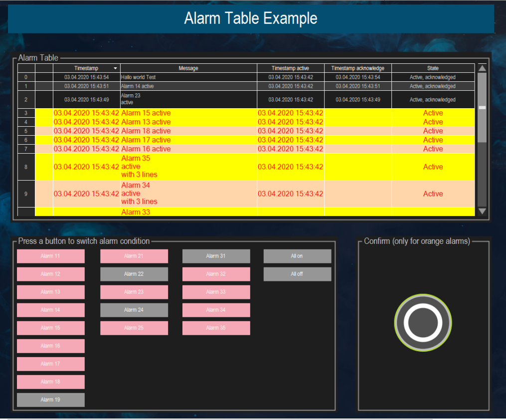Click the scrollbar down arrow on the alarm table

[x=482, y=211]
